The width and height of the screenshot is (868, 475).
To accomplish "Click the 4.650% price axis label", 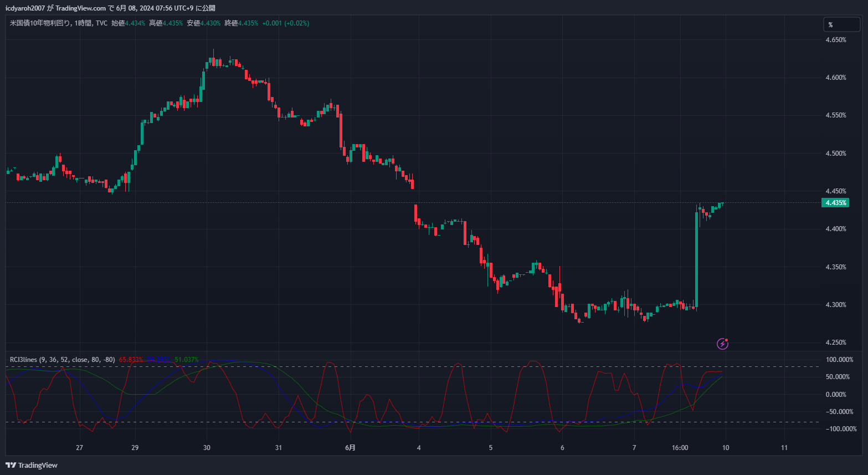I will pos(836,40).
